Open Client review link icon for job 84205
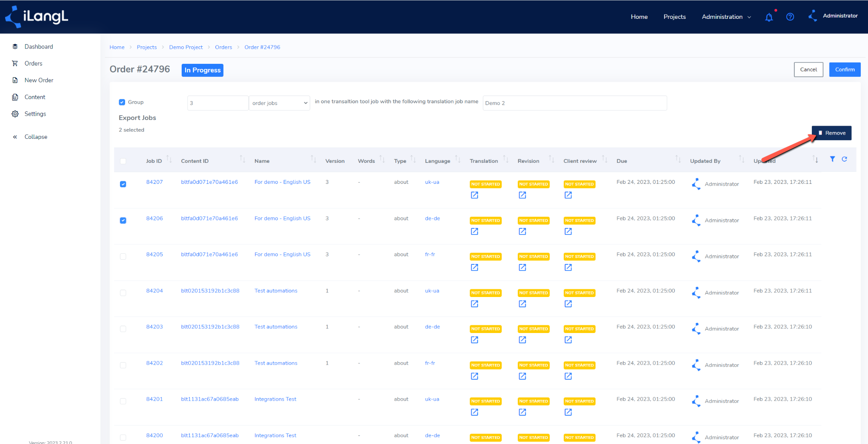This screenshot has width=868, height=444. (568, 267)
